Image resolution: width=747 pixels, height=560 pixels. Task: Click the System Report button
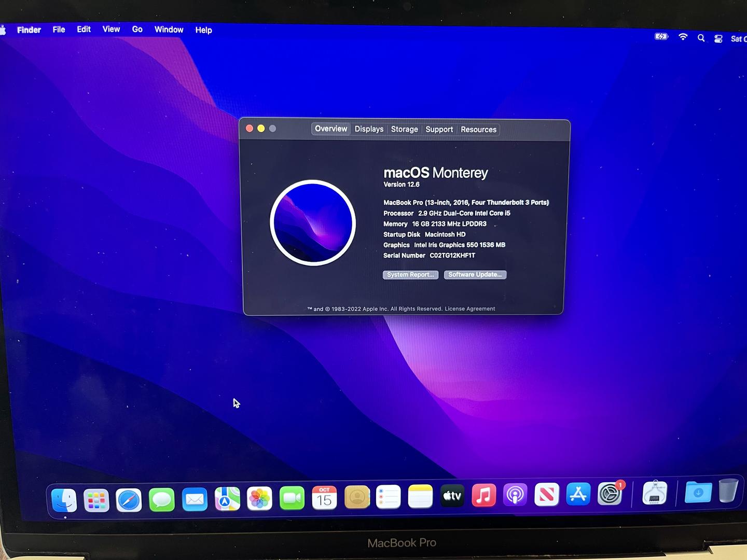click(x=410, y=275)
